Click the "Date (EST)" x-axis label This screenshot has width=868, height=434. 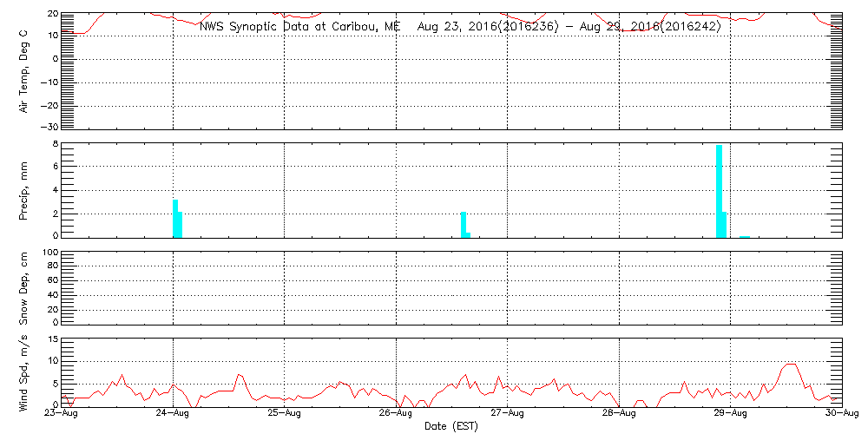tap(450, 426)
